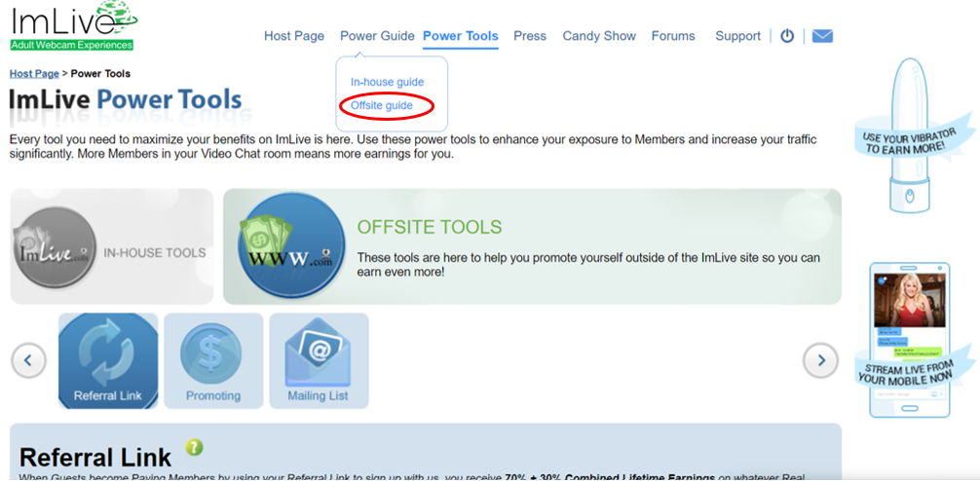This screenshot has height=481, width=980.
Task: Click the Power Tools breadcrumb text
Action: [x=100, y=74]
